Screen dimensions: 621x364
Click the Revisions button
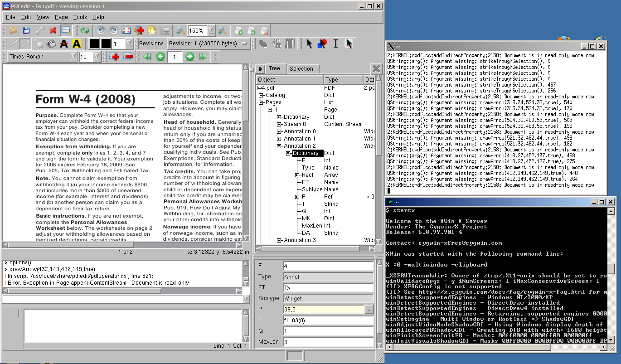tap(152, 44)
